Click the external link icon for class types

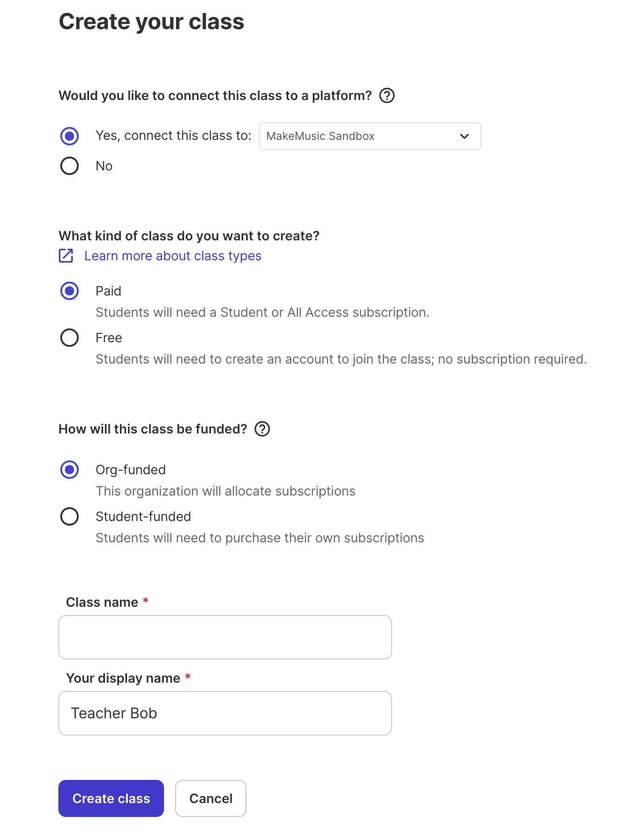[x=66, y=256]
